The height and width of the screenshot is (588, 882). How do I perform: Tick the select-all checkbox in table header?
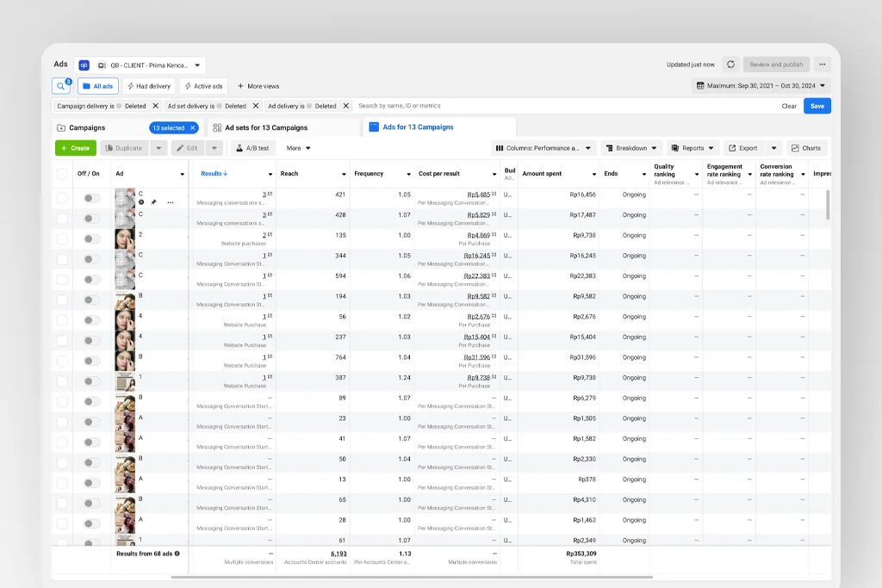tap(62, 174)
